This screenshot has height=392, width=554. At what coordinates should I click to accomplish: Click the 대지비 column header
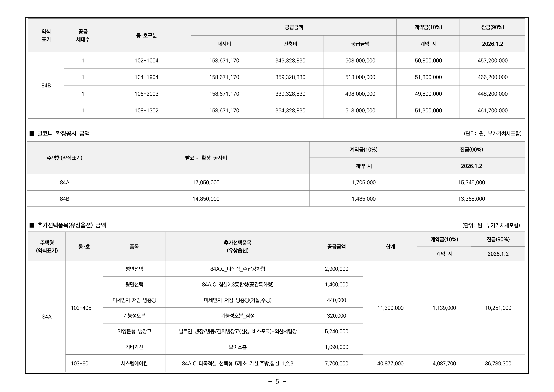224,44
